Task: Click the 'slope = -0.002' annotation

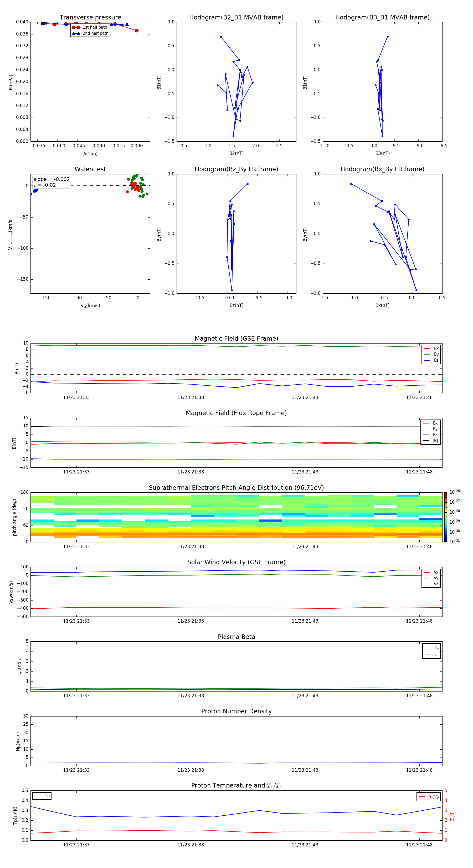Action: click(52, 179)
